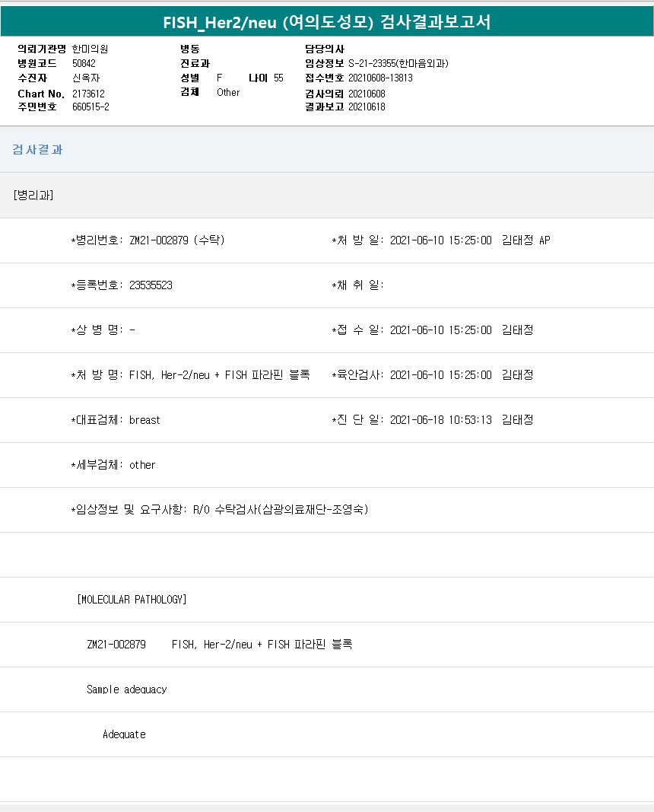Select the Sample adequacy label
Viewport: 654px width, 812px height.
tap(126, 689)
